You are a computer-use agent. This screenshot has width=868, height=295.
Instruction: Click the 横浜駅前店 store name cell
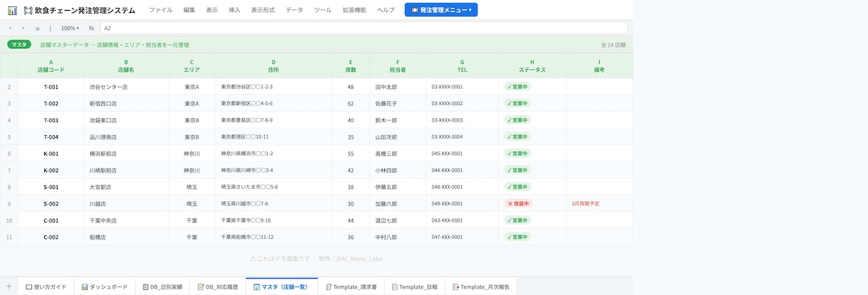(126, 154)
